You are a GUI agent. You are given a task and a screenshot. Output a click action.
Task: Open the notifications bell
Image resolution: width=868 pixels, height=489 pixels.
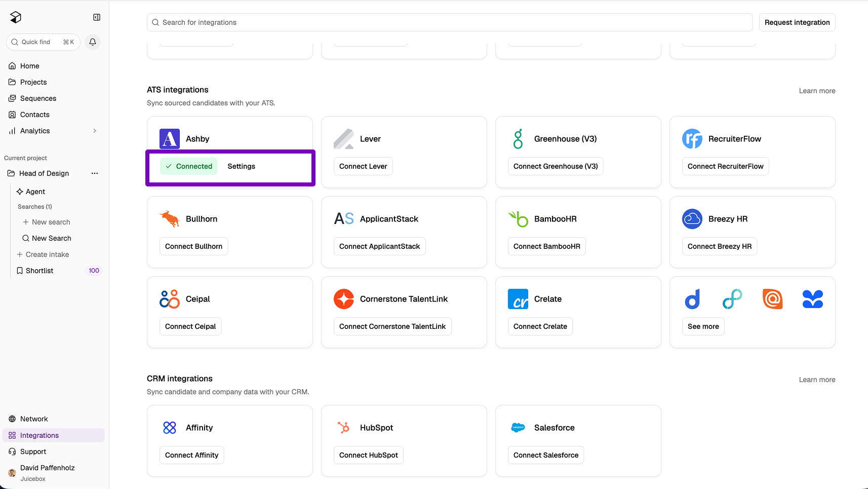[x=93, y=42]
